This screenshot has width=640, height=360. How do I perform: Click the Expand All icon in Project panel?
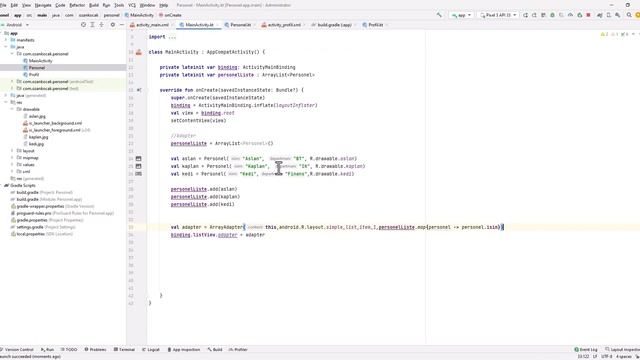(92, 25)
